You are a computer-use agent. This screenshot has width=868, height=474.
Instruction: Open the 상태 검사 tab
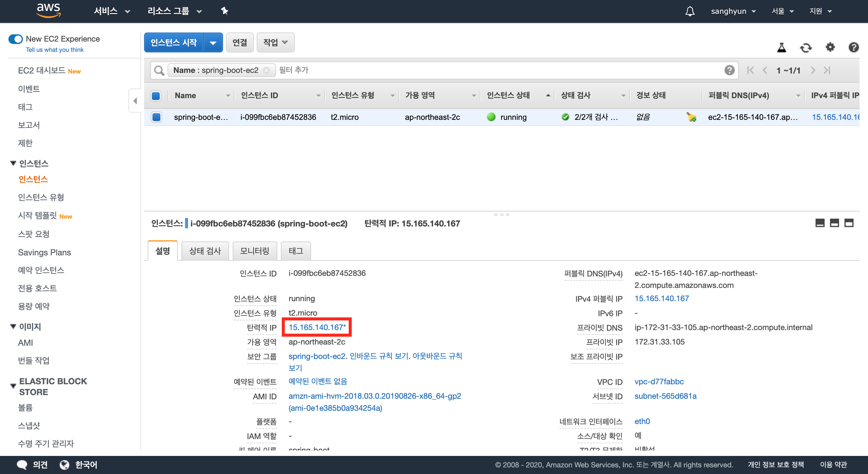(x=205, y=251)
